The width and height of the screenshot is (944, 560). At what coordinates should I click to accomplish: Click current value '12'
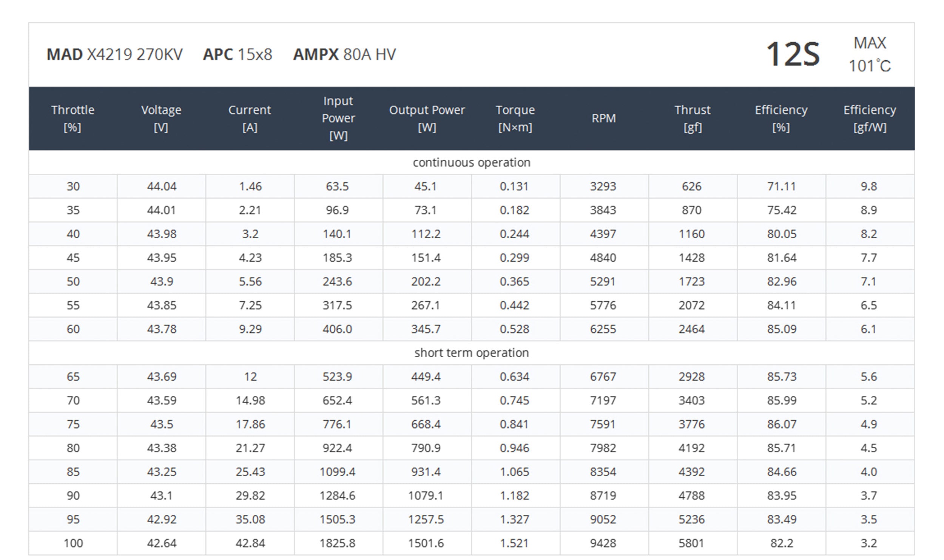250,376
